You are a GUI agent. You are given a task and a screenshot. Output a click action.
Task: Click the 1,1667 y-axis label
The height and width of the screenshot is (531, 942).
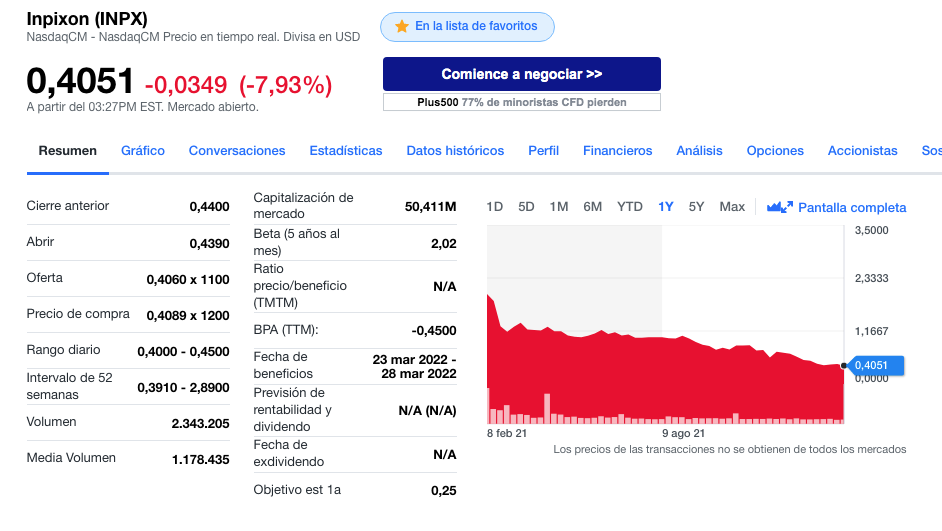click(x=871, y=331)
